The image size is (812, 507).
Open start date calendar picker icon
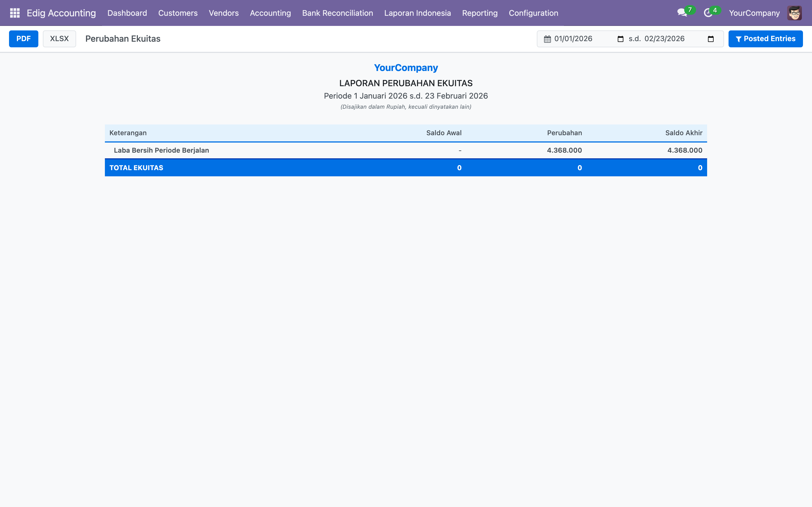(620, 39)
